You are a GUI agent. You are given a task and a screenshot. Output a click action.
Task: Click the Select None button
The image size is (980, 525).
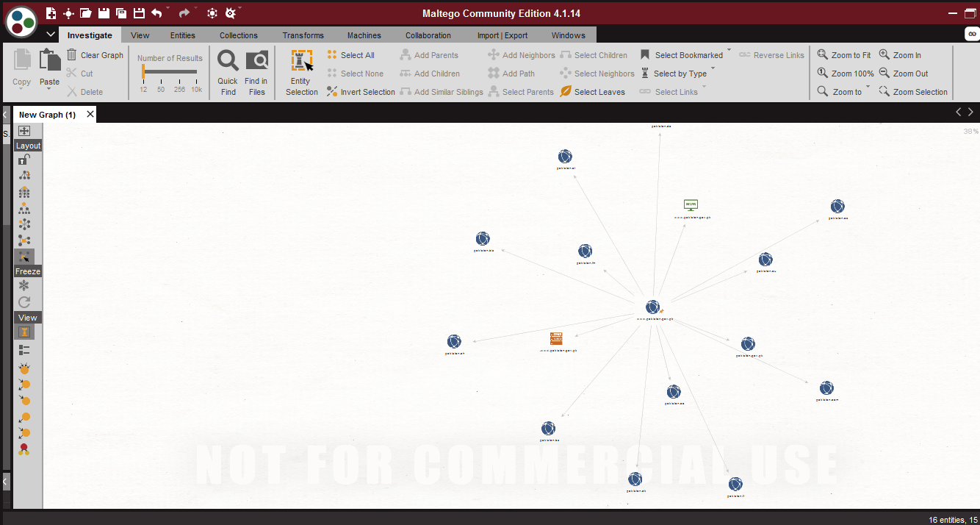point(356,74)
